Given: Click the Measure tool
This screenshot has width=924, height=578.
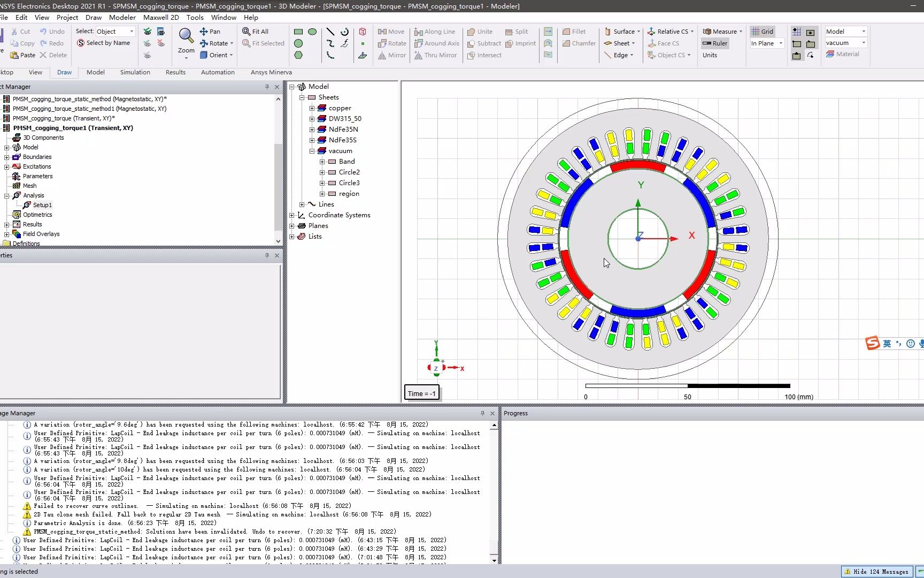Looking at the screenshot, I should pyautogui.click(x=722, y=32).
